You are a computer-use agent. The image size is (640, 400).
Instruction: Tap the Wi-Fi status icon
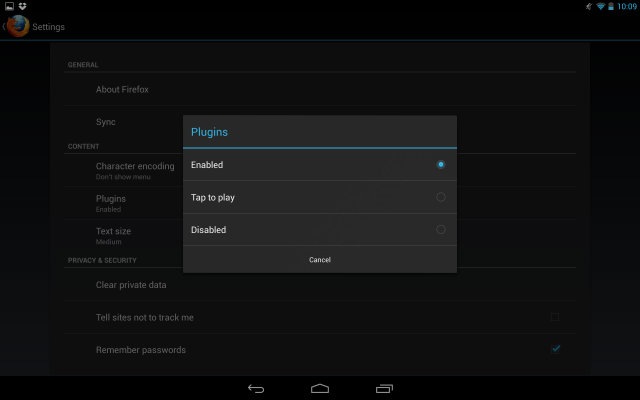(600, 6)
